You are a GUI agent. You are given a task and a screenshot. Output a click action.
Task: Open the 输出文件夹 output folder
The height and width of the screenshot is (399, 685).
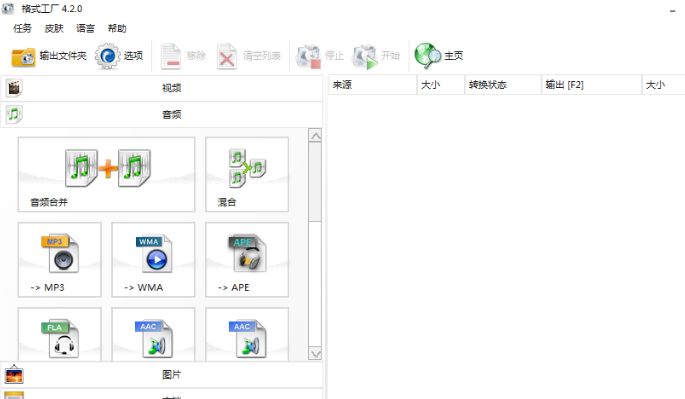[49, 56]
